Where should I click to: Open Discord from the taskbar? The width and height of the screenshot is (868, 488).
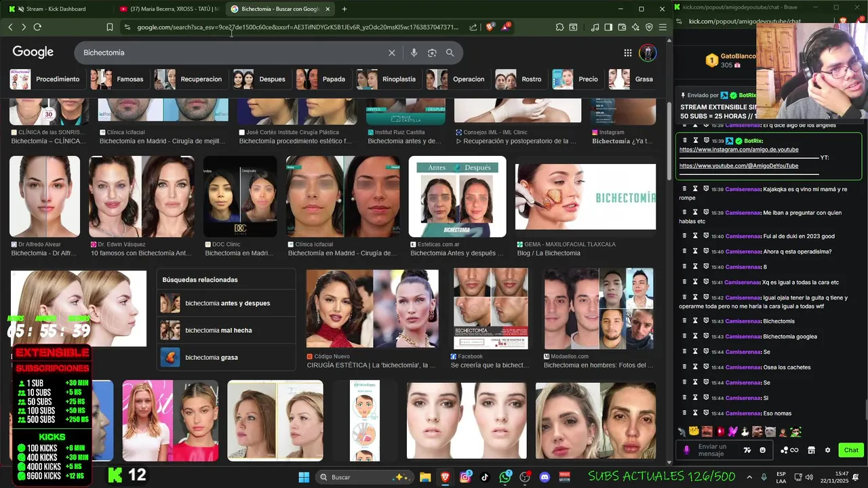click(545, 477)
